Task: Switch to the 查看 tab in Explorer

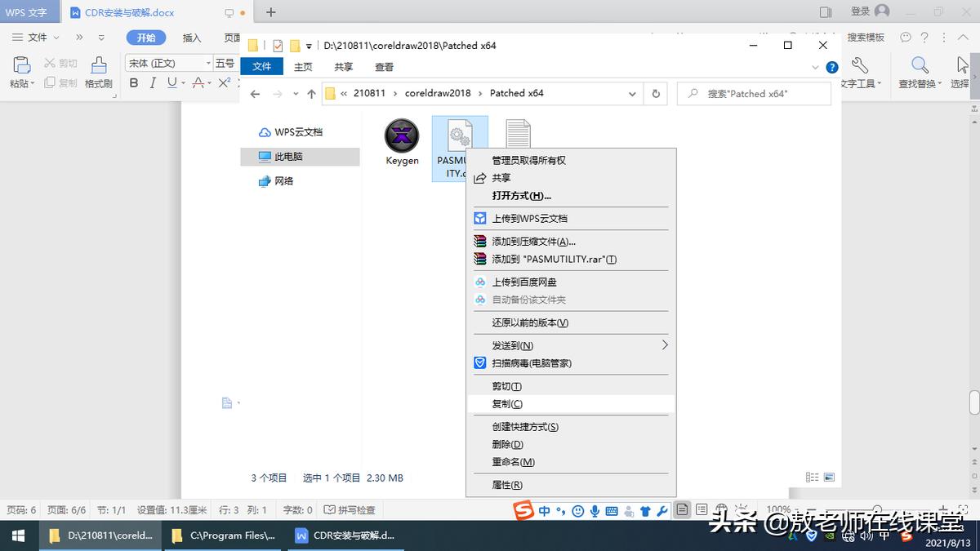Action: [x=384, y=67]
